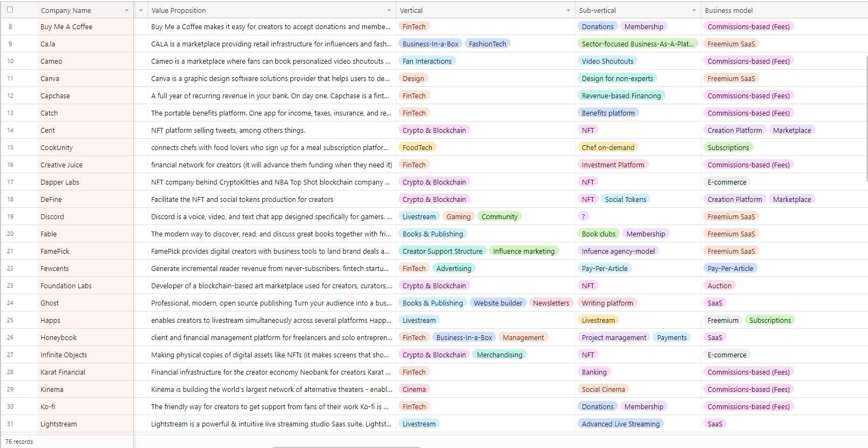Open the Value Proposition column menu arrow
The image size is (868, 448).
tap(389, 10)
